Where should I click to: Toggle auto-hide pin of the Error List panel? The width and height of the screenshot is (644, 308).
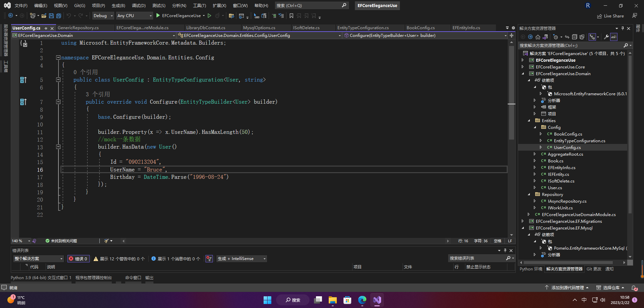click(505, 250)
